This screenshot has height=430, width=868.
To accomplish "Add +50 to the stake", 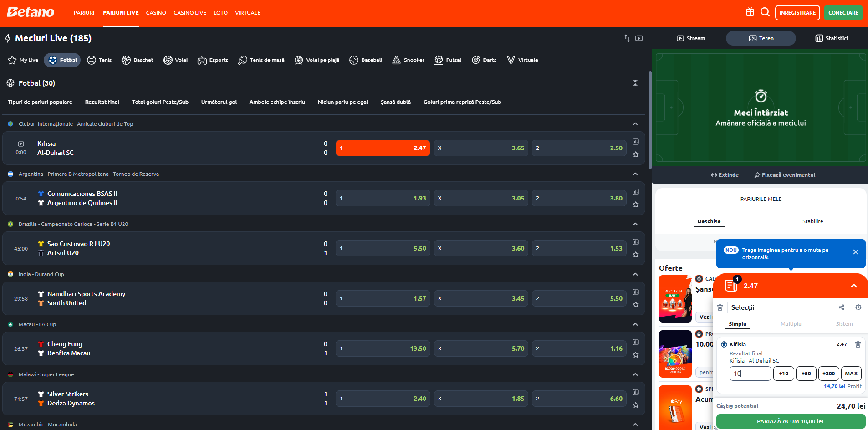I will click(x=806, y=374).
